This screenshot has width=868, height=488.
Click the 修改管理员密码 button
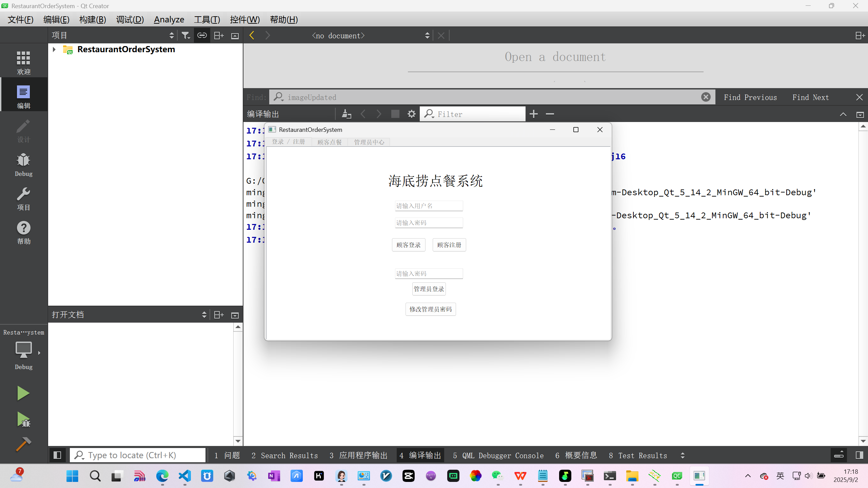[431, 309]
